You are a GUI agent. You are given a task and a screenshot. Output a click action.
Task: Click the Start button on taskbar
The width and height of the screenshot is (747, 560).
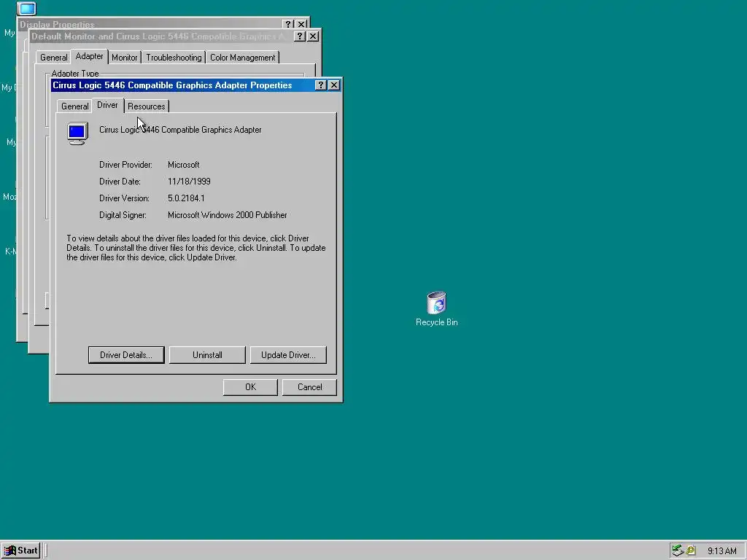tap(20, 551)
